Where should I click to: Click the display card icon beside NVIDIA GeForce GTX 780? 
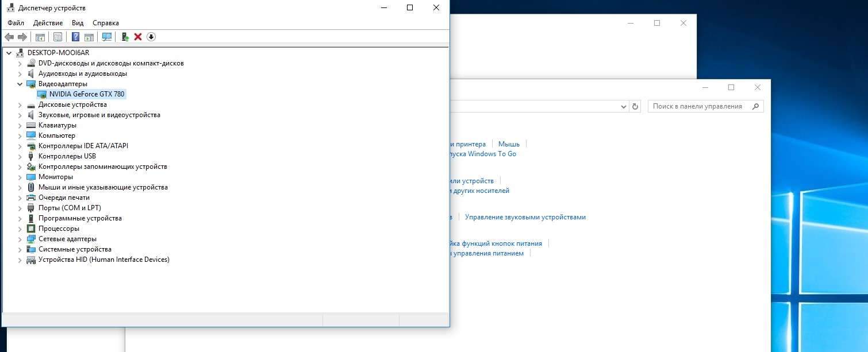click(x=42, y=94)
